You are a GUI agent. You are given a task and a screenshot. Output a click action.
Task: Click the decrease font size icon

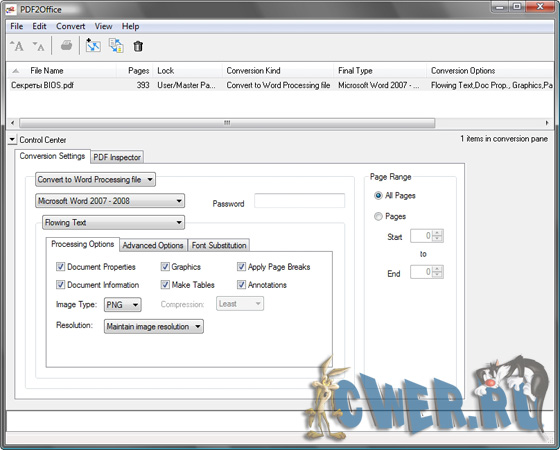[39, 46]
